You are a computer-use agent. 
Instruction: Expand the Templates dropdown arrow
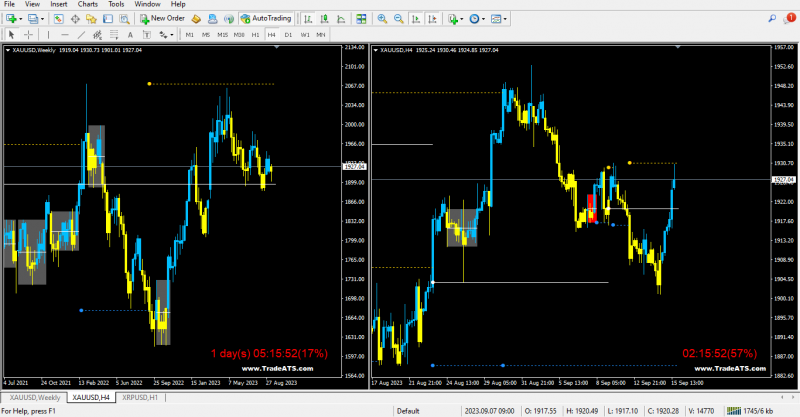[x=505, y=19]
